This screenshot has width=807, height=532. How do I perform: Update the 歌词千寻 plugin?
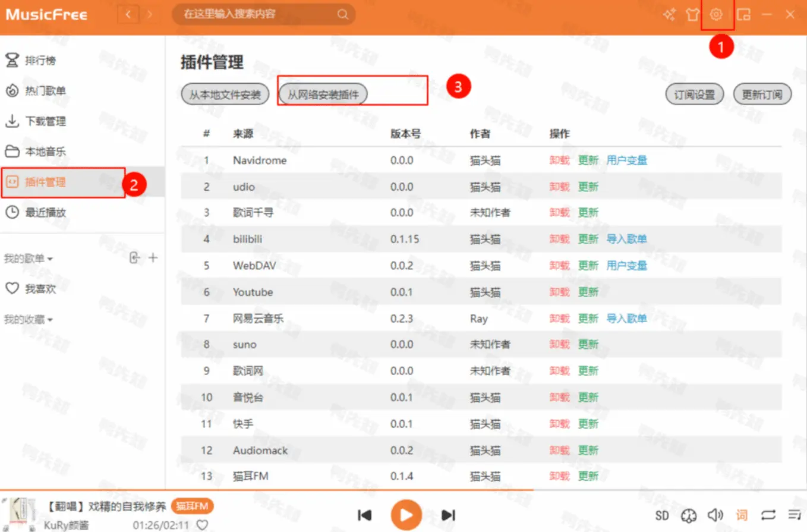(588, 213)
